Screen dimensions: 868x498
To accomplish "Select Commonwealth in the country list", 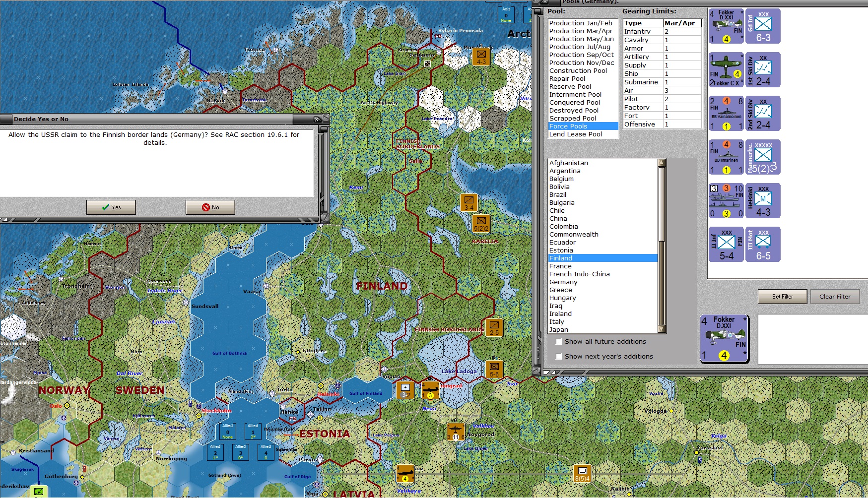I will click(x=603, y=235).
